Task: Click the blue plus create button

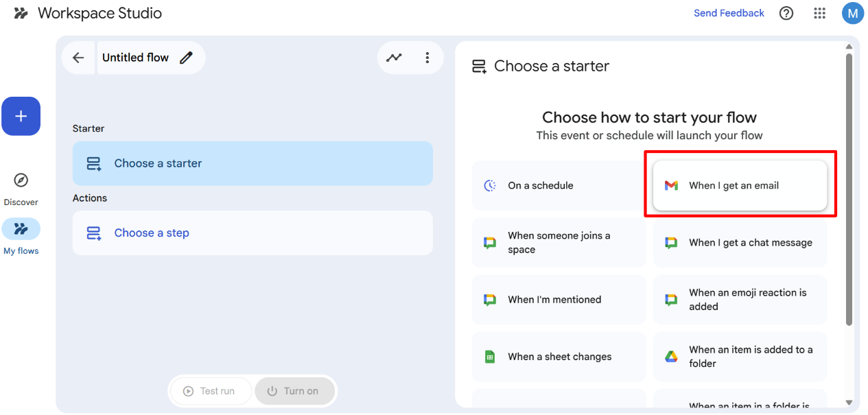Action: 21,116
